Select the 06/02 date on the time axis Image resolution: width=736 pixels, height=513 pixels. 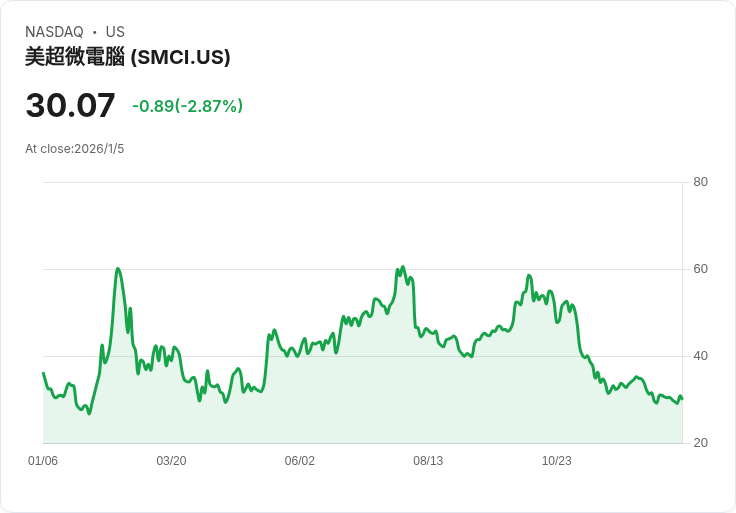(300, 461)
